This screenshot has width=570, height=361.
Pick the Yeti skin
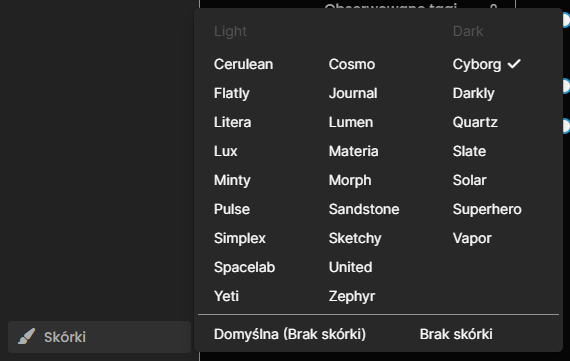(x=226, y=296)
